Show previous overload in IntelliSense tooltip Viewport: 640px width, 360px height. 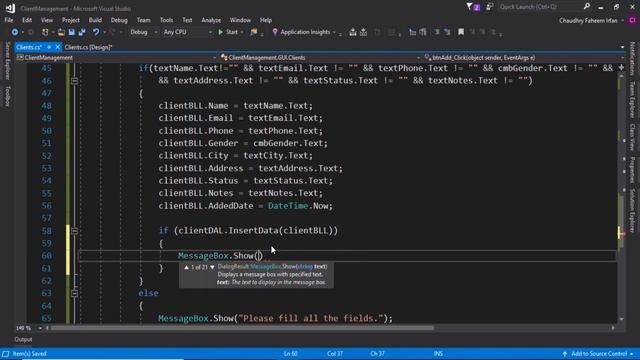click(187, 267)
